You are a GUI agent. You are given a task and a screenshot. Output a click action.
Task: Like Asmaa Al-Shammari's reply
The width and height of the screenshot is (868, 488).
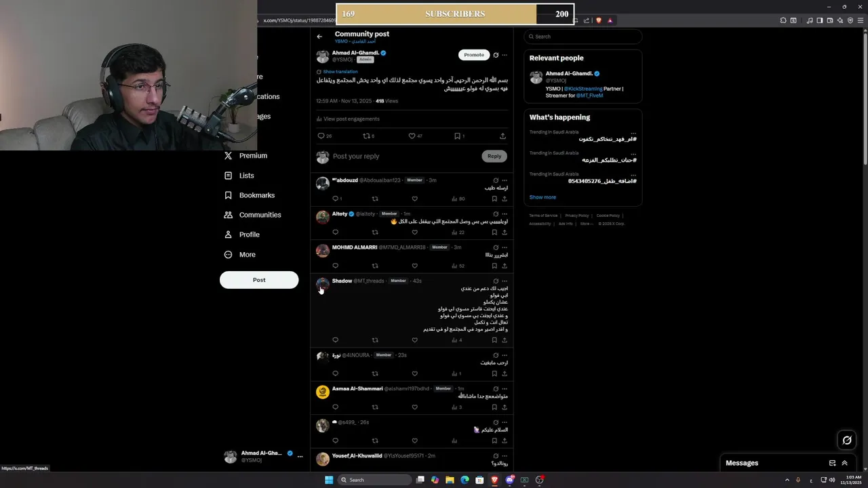414,407
